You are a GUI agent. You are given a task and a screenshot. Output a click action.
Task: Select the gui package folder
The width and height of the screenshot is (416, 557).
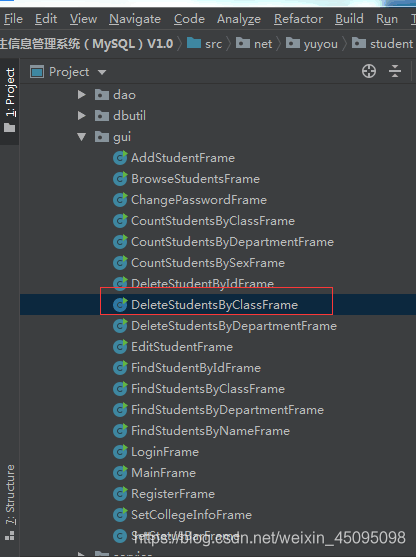pyautogui.click(x=113, y=137)
